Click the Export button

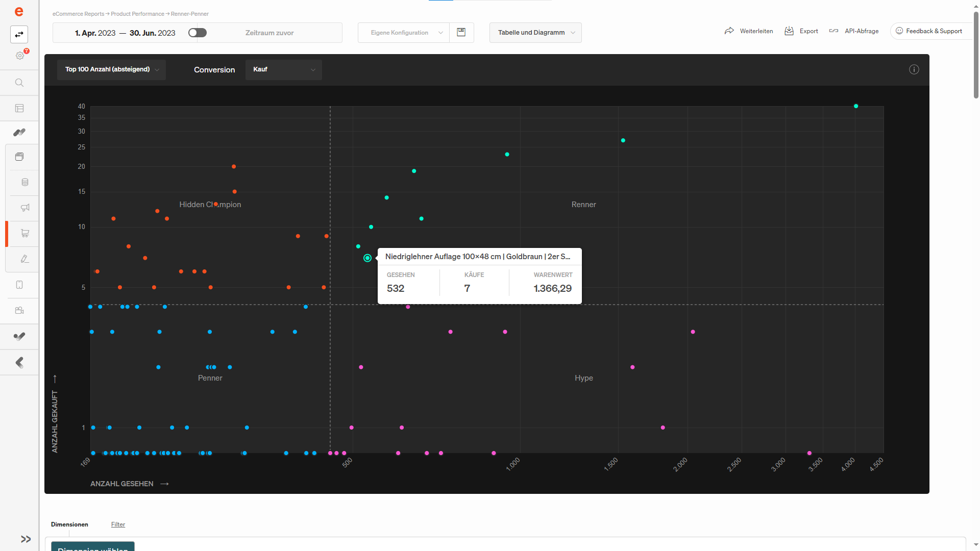(801, 31)
